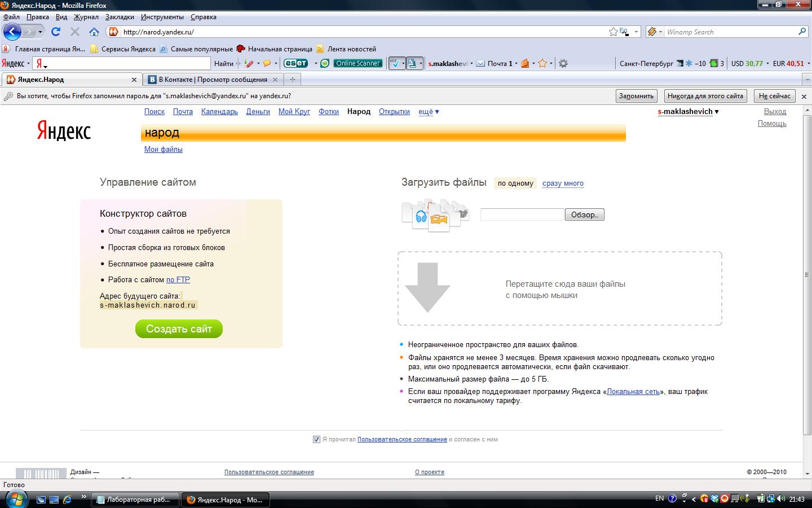Image resolution: width=812 pixels, height=508 pixels.
Task: Open the Закладки menu
Action: click(120, 17)
